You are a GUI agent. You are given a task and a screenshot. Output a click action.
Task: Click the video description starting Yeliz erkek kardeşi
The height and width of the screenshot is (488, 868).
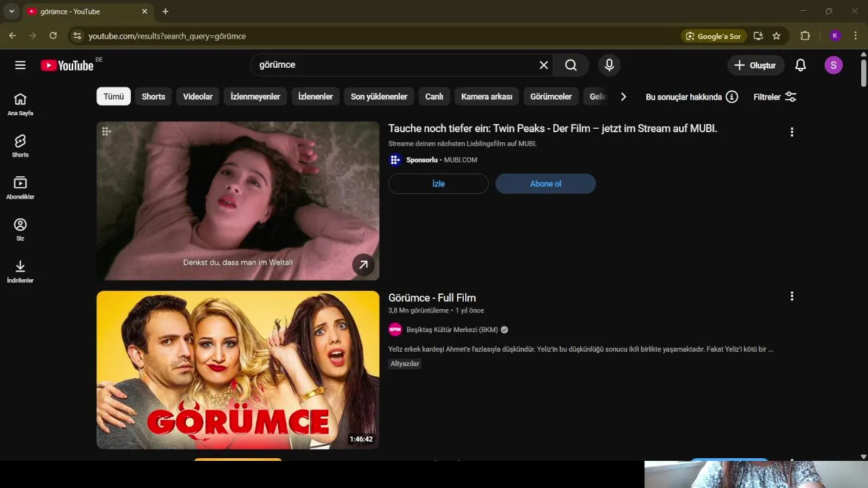580,349
